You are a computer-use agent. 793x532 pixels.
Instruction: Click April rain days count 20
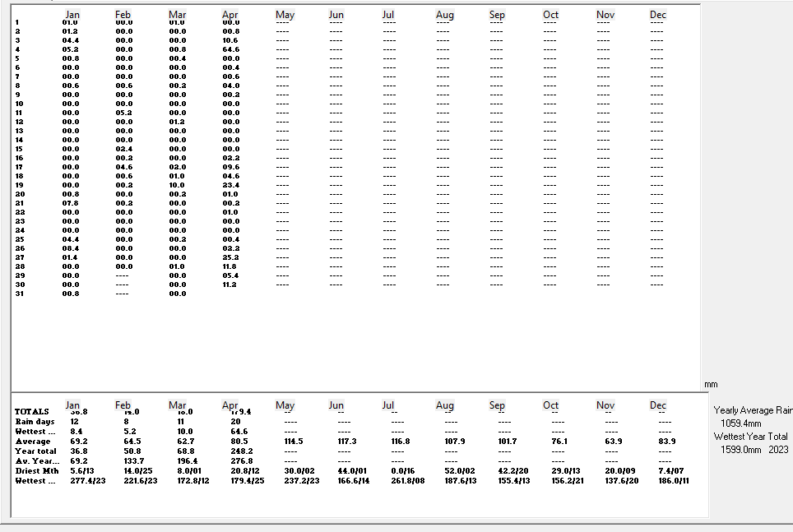[235, 422]
